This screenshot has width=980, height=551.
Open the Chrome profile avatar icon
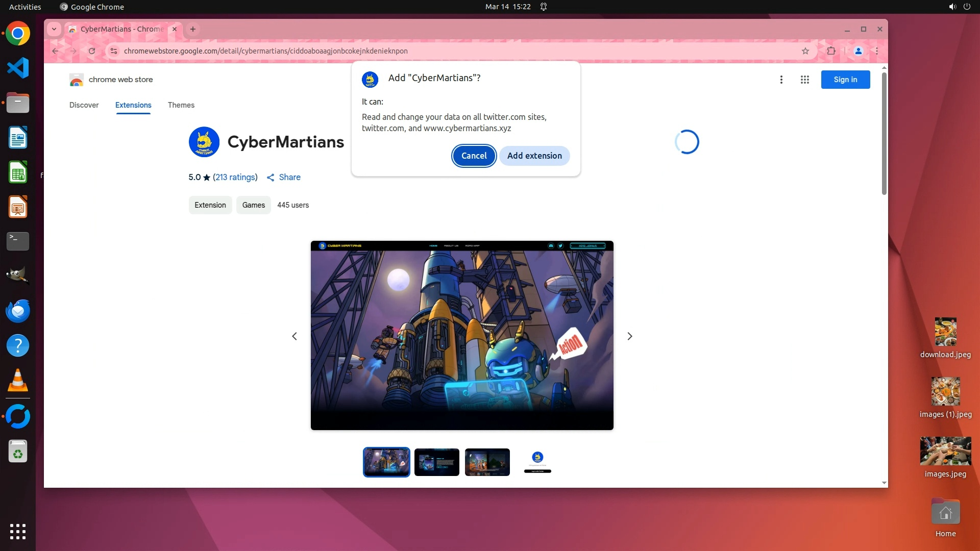click(x=859, y=51)
